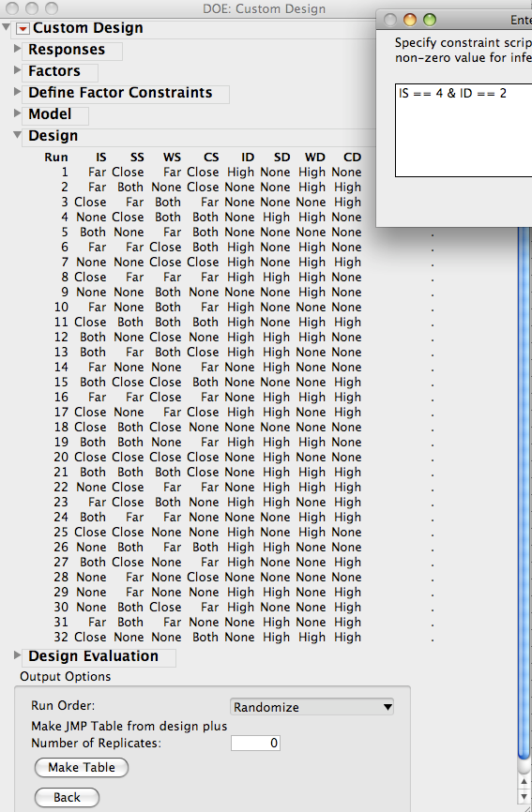Open the Custom Design red triangle menu
This screenshot has width=532, height=812.
pos(23,28)
